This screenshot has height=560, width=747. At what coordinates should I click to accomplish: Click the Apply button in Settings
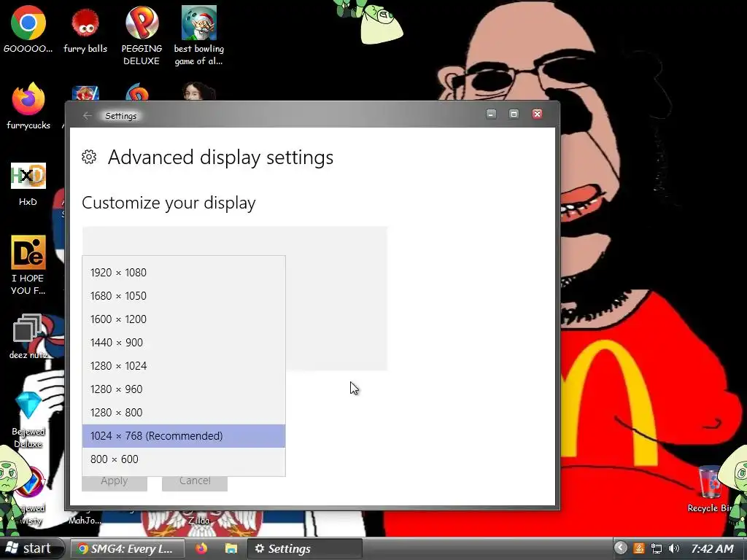coord(115,482)
